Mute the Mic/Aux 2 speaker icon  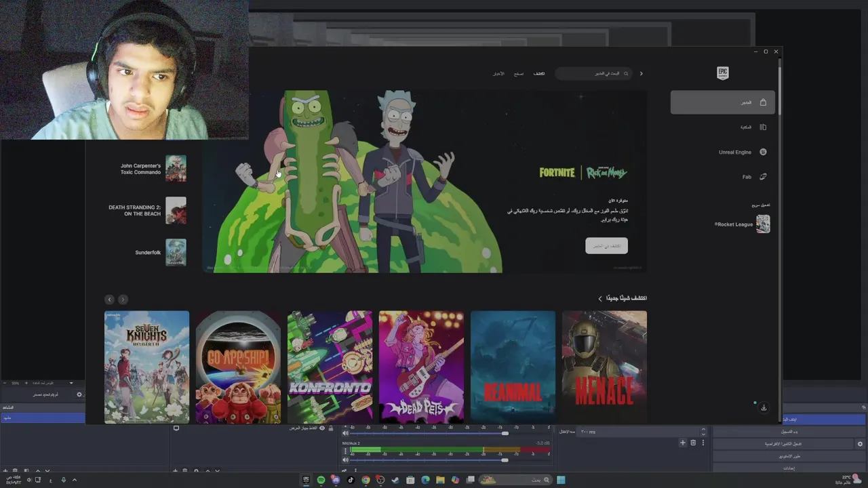pyautogui.click(x=345, y=460)
